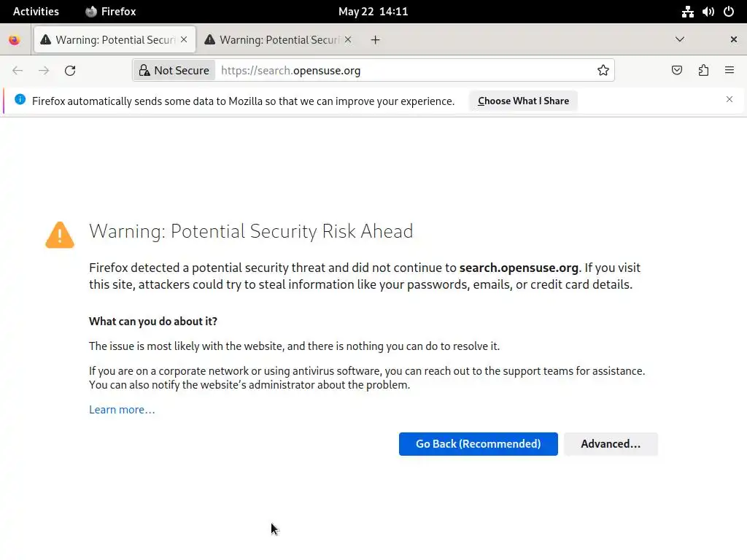Open Firefox hamburger application menu
This screenshot has width=747, height=560.
coord(729,71)
